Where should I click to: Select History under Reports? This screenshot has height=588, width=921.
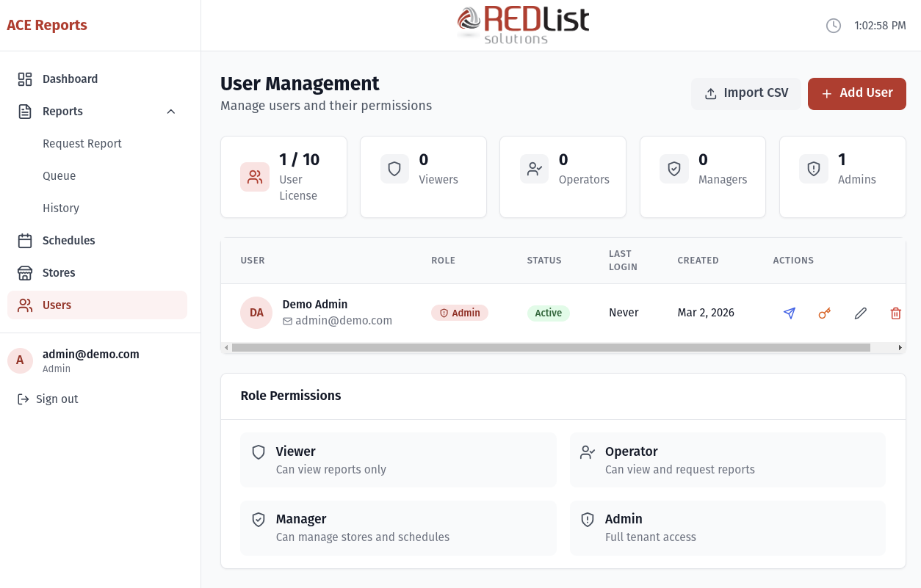click(x=61, y=208)
